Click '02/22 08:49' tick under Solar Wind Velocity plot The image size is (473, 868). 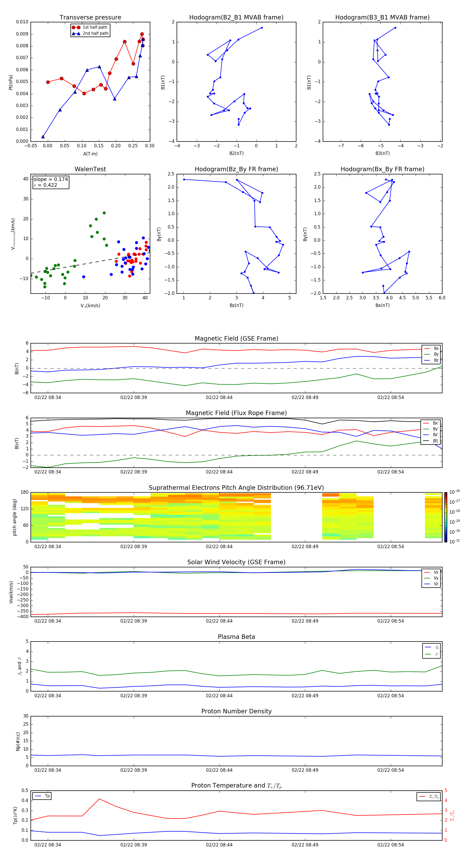[x=305, y=621]
